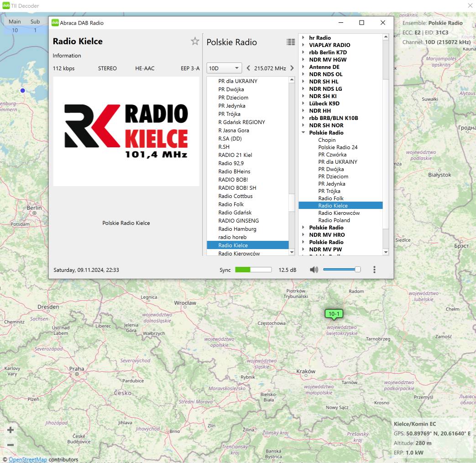Select PR Trójka in the service list
The width and height of the screenshot is (476, 463).
tap(229, 114)
